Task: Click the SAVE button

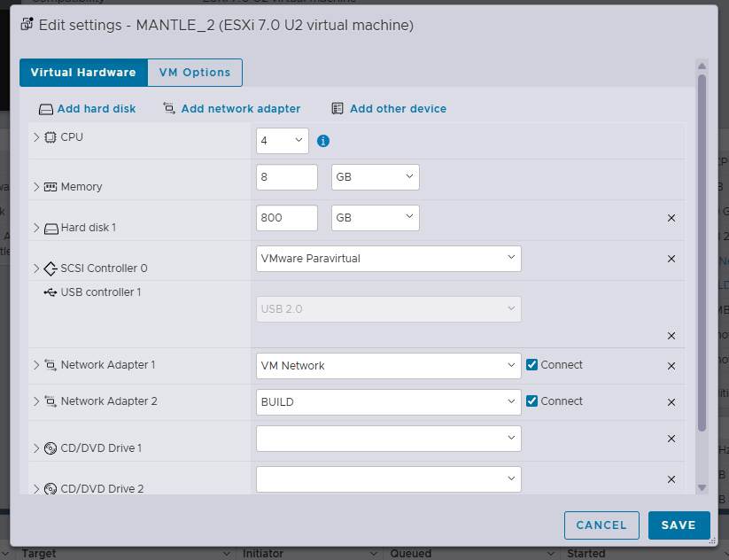Action: pos(679,525)
